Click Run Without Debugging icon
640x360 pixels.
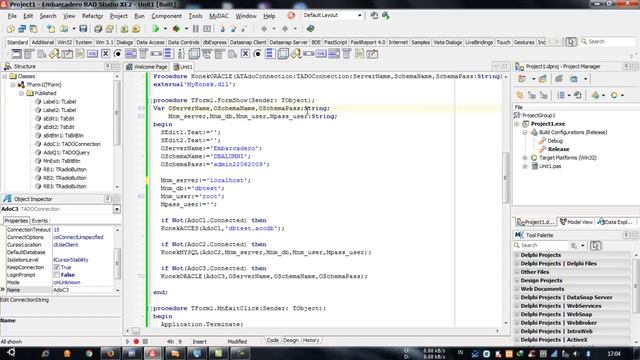click(x=176, y=29)
